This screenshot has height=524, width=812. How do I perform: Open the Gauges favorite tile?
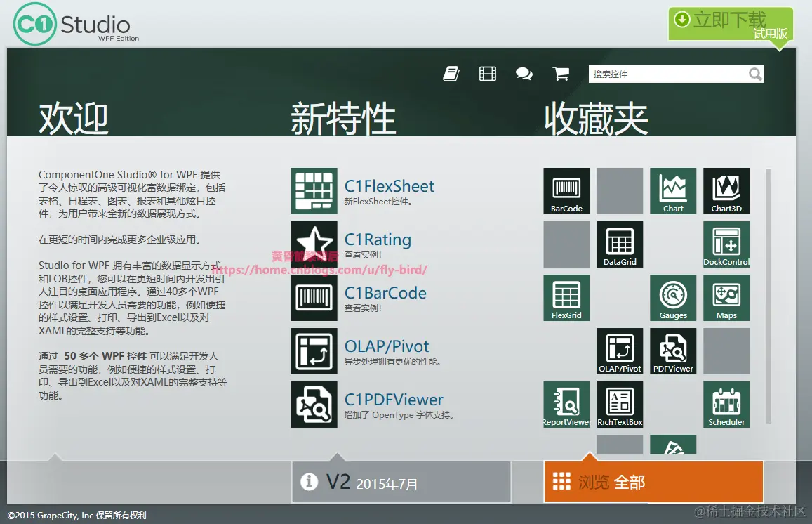673,298
